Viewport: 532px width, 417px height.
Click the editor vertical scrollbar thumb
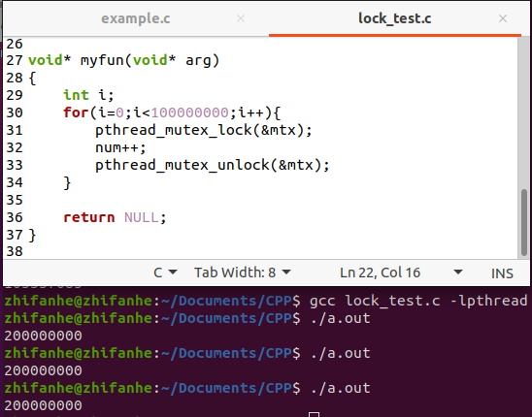pos(524,222)
